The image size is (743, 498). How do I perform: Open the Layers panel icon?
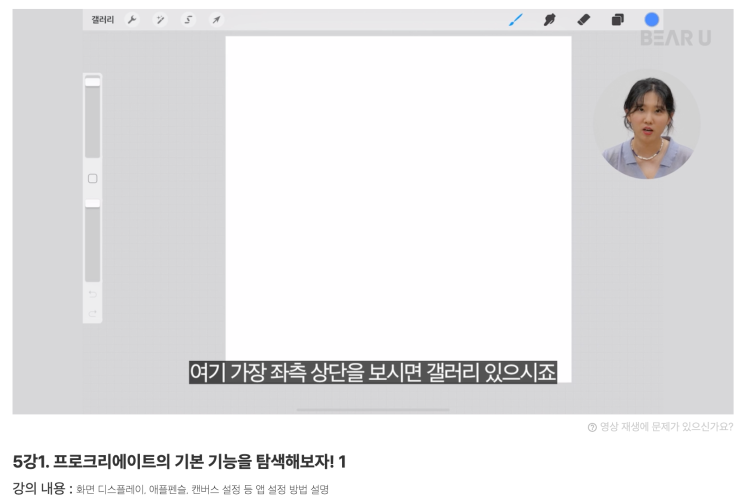tap(617, 20)
